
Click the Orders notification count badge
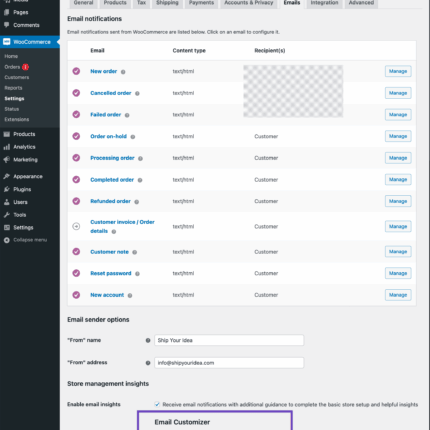(x=25, y=67)
